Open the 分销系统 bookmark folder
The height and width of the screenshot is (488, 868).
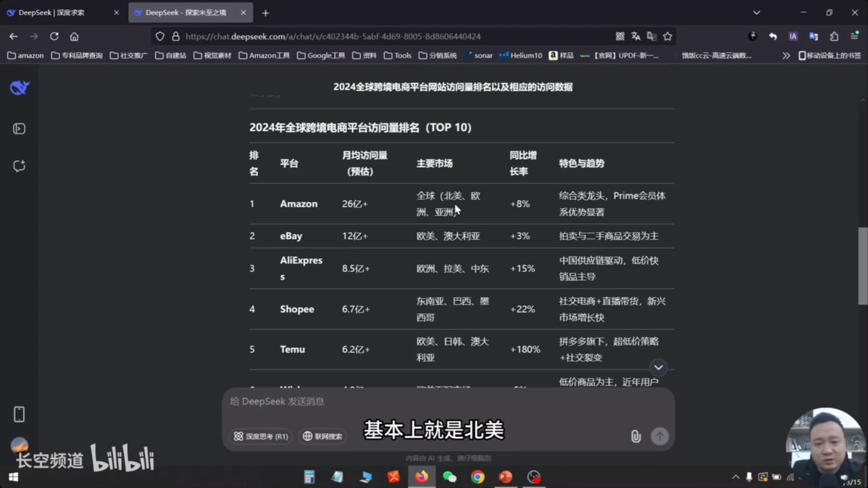tap(438, 55)
